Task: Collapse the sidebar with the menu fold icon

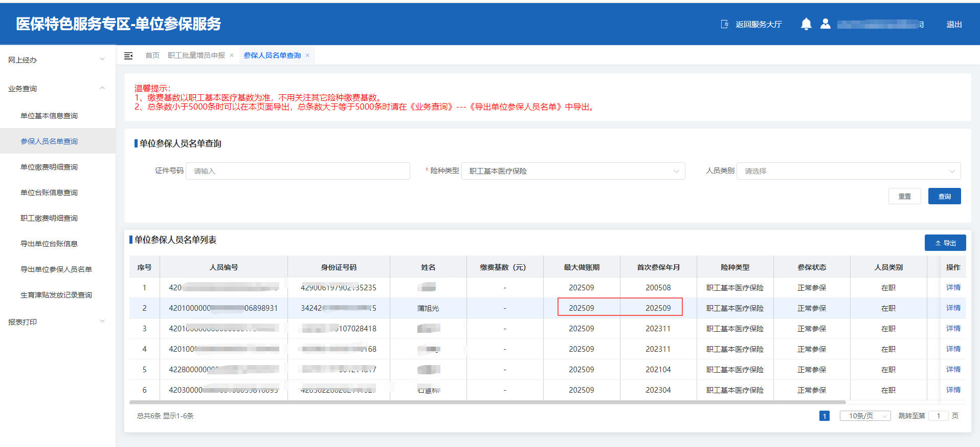Action: pyautogui.click(x=128, y=56)
